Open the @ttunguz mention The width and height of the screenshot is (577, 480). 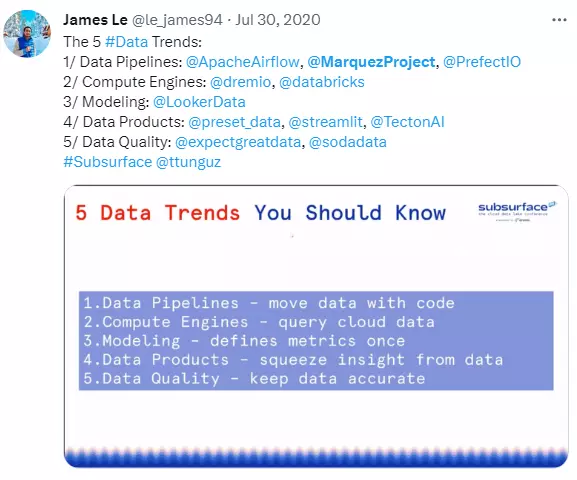pos(188,162)
